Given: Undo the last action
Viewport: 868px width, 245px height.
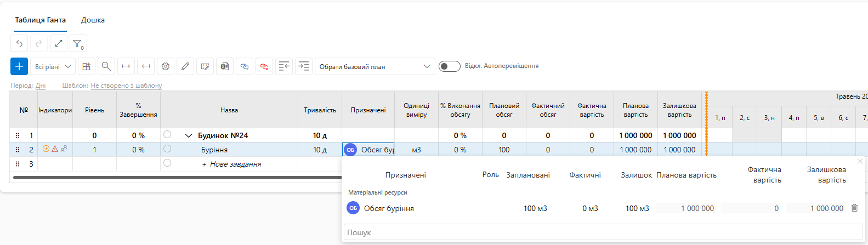Looking at the screenshot, I should 19,43.
